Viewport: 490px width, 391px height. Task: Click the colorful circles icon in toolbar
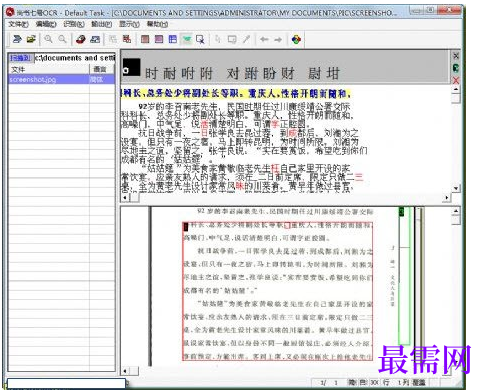click(x=296, y=39)
